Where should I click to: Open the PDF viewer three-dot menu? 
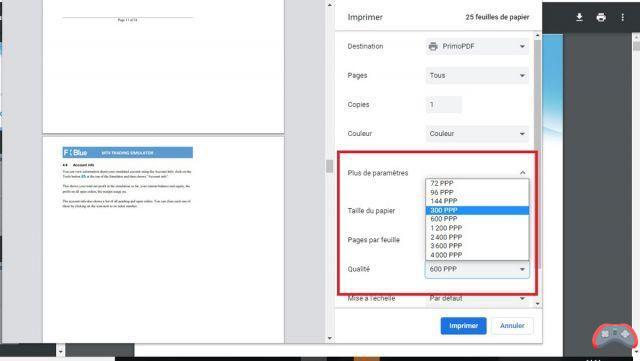click(622, 17)
